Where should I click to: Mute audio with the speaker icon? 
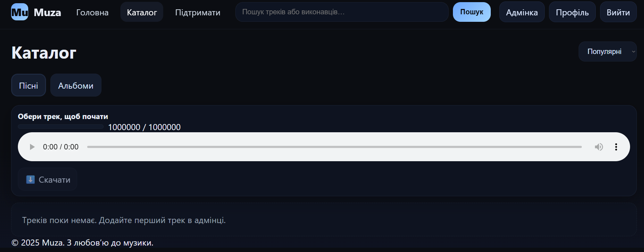tap(599, 147)
